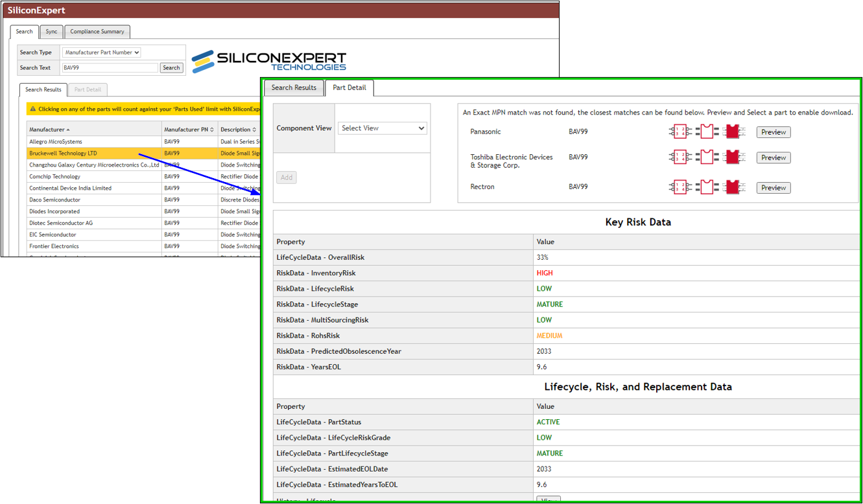
Task: Select Continental Device India Limited row
Action: pos(143,189)
